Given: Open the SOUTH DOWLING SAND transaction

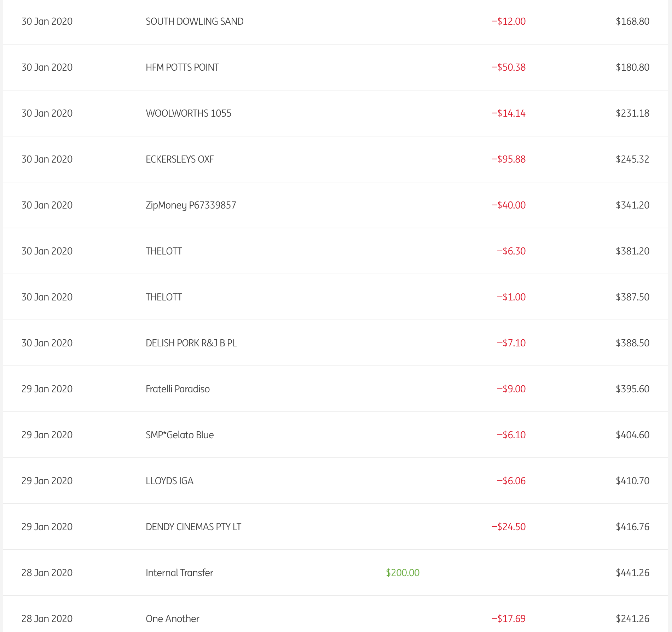Looking at the screenshot, I should point(195,21).
